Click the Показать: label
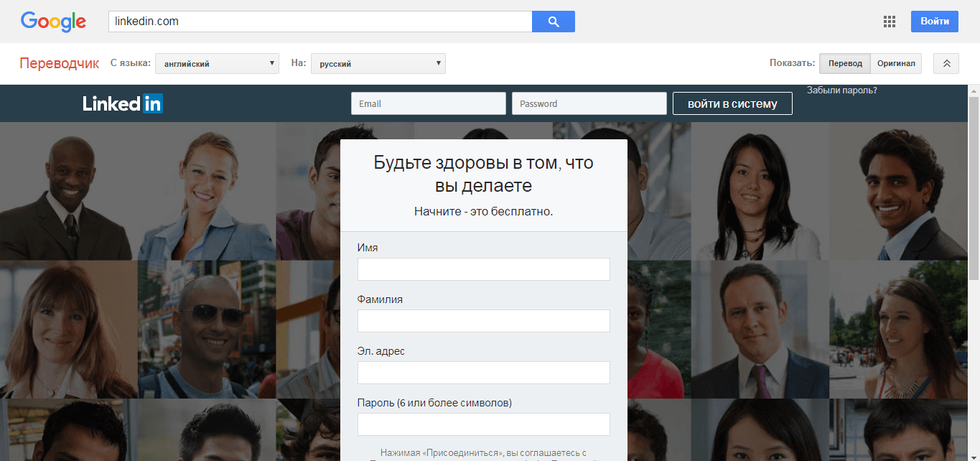 [x=793, y=63]
